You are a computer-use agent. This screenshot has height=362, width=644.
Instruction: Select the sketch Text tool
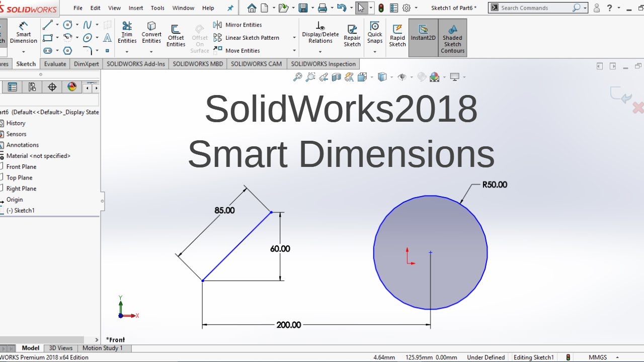[107, 38]
